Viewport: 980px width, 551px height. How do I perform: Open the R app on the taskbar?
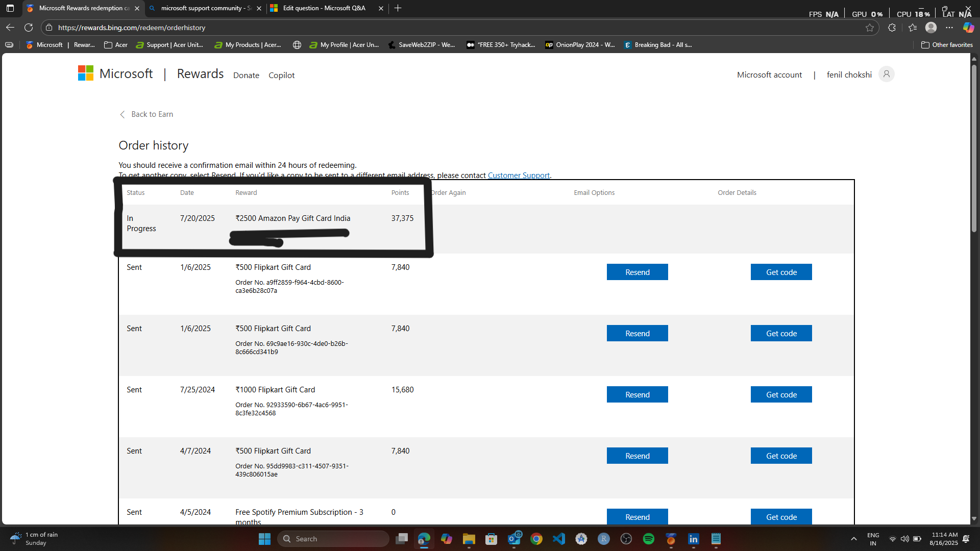tap(604, 539)
